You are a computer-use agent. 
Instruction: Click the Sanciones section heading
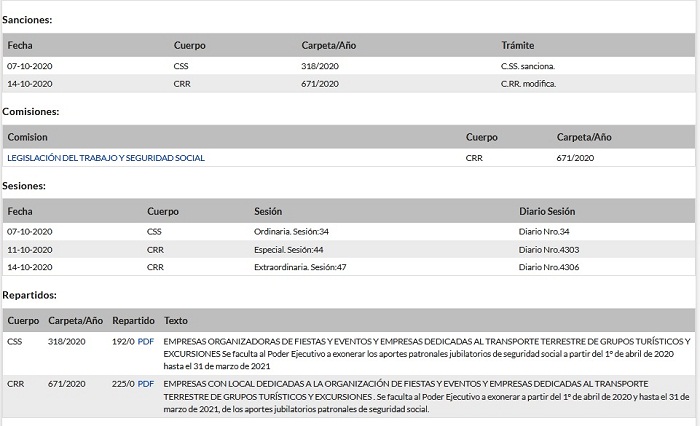[x=28, y=20]
